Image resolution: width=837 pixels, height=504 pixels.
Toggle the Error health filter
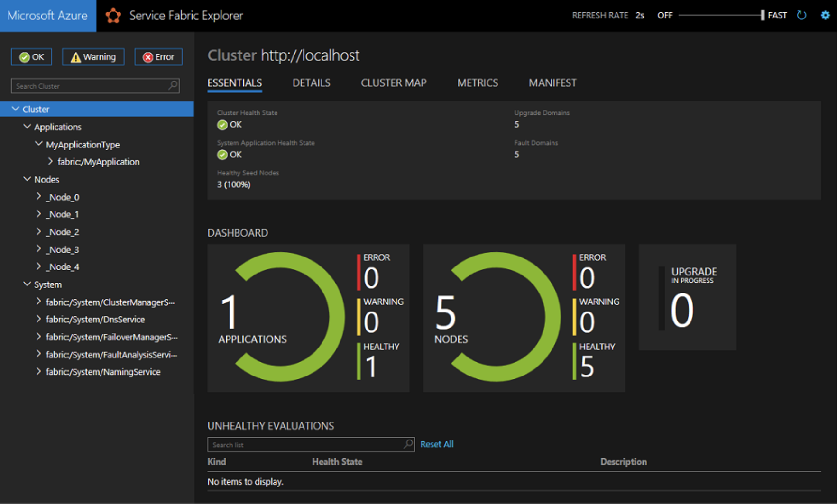[158, 57]
